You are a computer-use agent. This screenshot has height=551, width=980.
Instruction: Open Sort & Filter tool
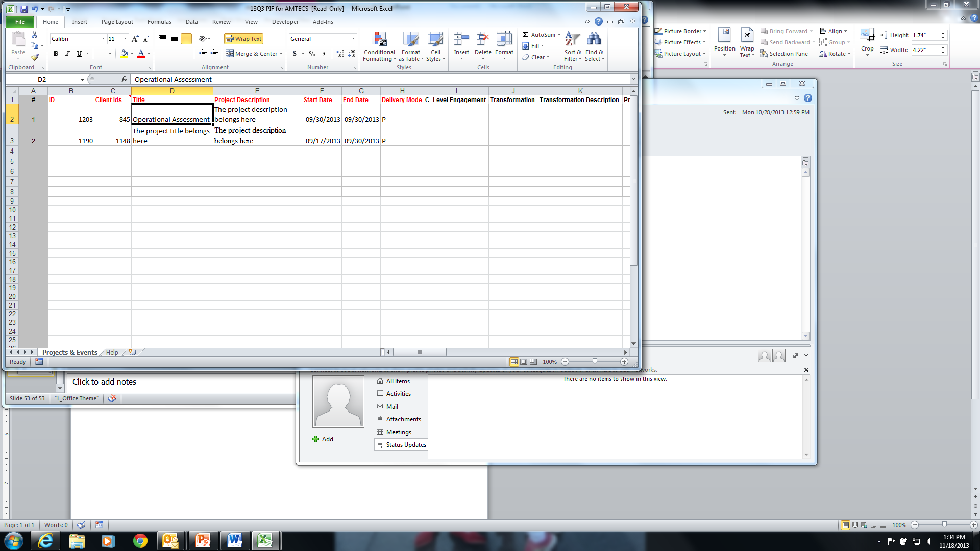572,39
